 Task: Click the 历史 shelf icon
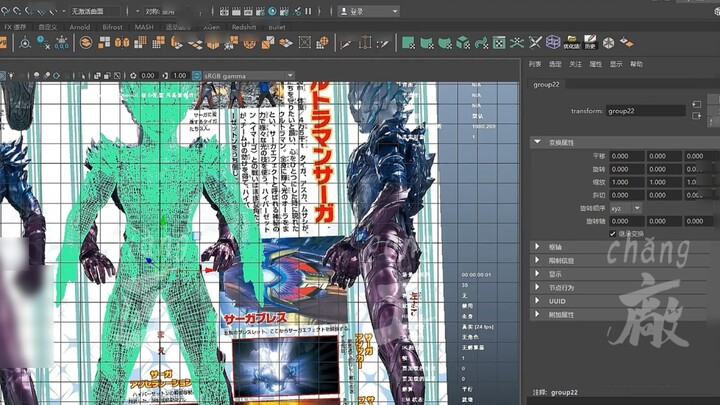[x=590, y=42]
